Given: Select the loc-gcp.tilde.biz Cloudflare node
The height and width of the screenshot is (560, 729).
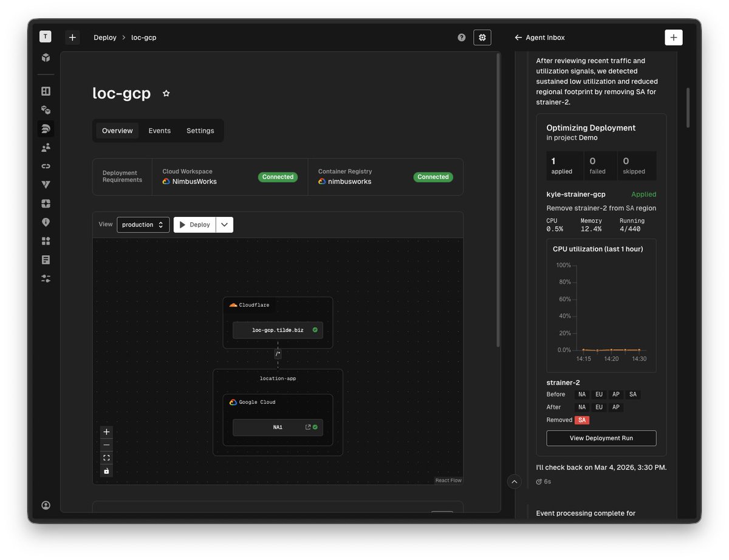Looking at the screenshot, I should click(278, 330).
